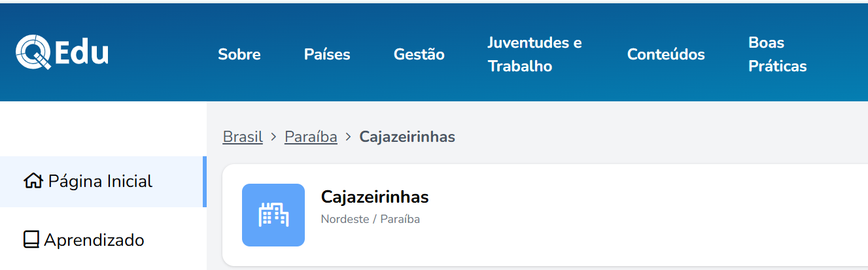
Task: Click the house icon beside Página Inicial
Action: coord(33,181)
